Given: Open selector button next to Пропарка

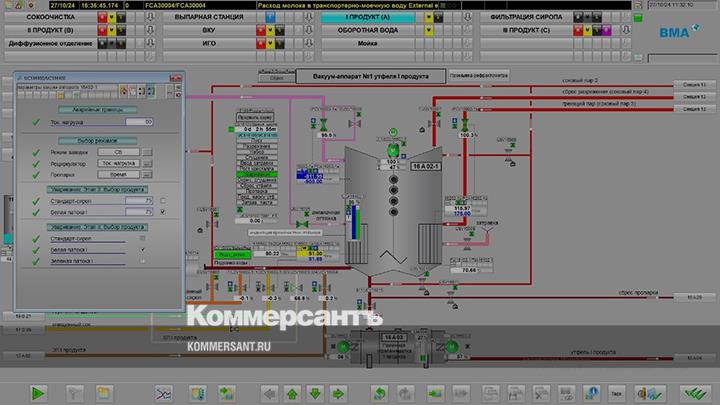Looking at the screenshot, I should tap(146, 173).
